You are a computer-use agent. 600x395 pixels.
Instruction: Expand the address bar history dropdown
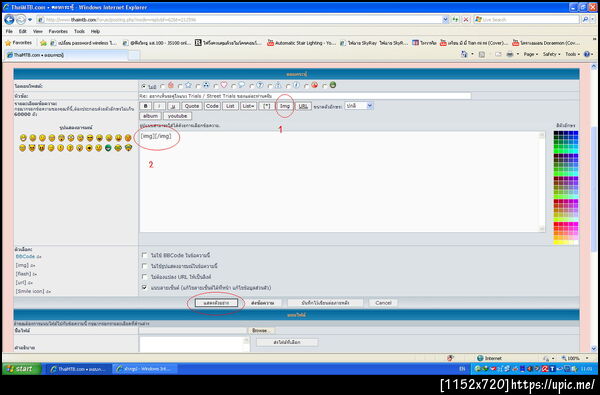click(x=445, y=19)
